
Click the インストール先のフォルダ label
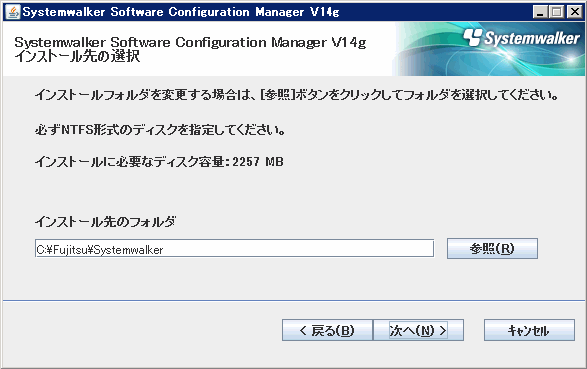(x=105, y=222)
